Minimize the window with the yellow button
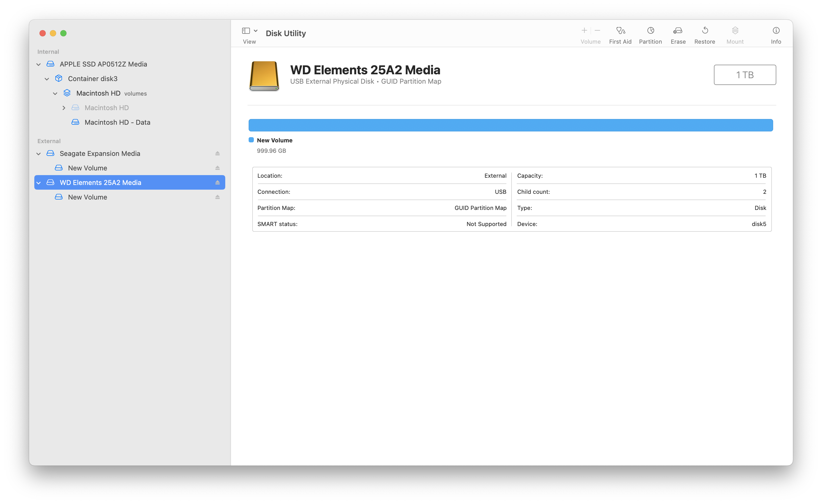The height and width of the screenshot is (504, 822). point(53,33)
